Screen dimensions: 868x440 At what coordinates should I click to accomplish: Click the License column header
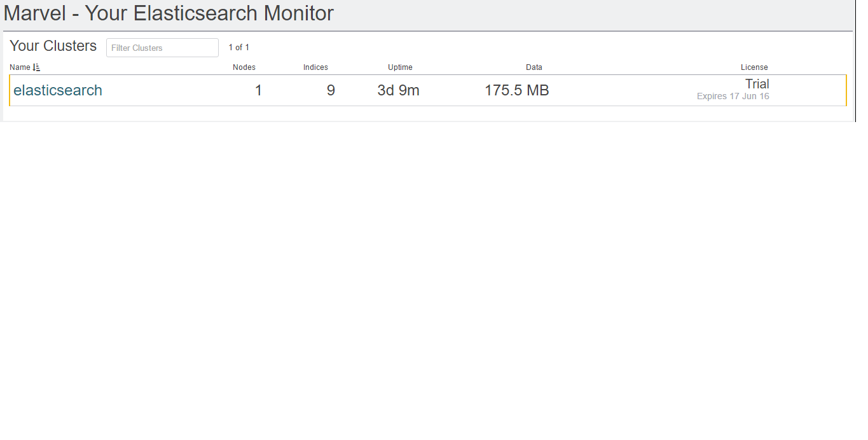tap(754, 67)
